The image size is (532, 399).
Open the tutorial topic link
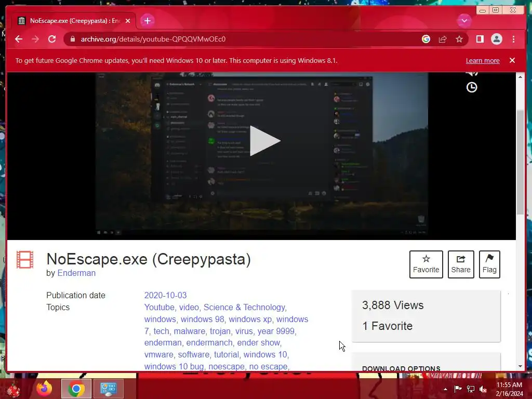click(227, 354)
